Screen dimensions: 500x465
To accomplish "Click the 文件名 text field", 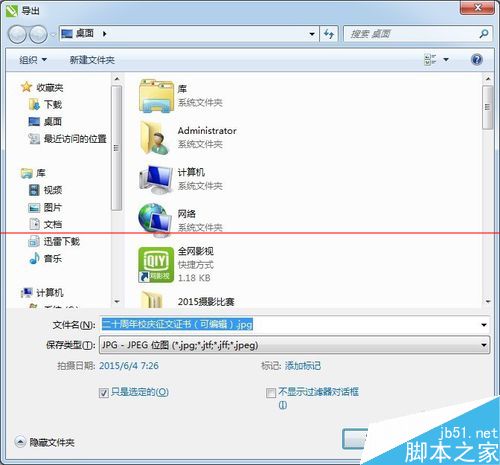I will tap(289, 324).
